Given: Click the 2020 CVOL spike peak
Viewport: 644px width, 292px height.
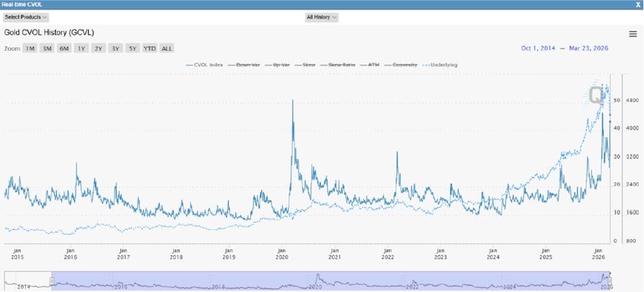Looking at the screenshot, I should [x=293, y=101].
